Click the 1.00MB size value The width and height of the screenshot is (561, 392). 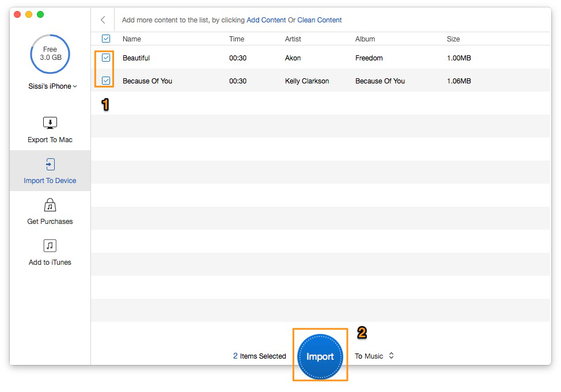[x=458, y=58]
